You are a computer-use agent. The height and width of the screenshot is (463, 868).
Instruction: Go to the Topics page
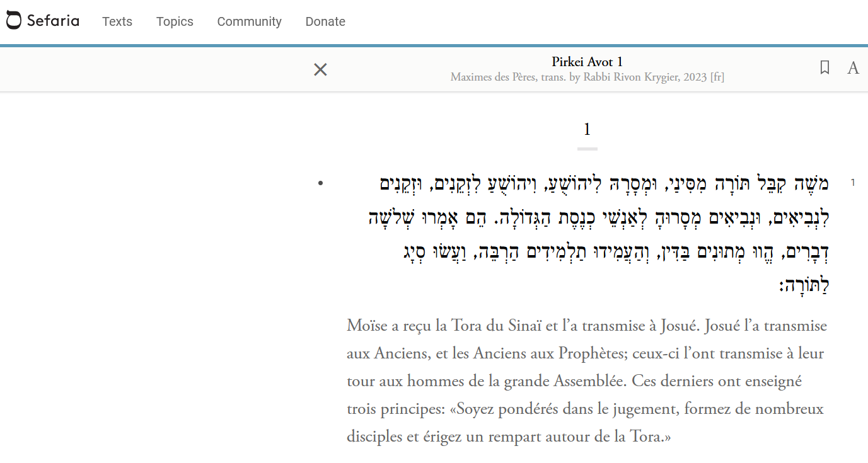click(x=175, y=21)
